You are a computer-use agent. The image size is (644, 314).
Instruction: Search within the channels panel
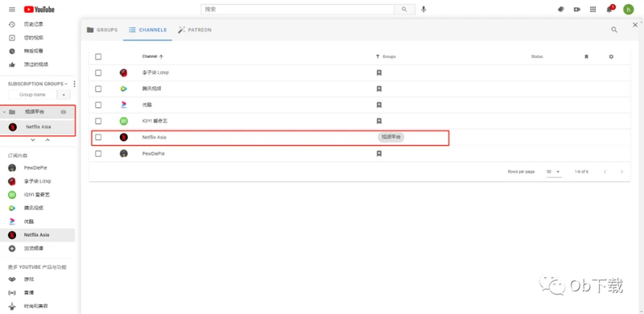pos(614,30)
